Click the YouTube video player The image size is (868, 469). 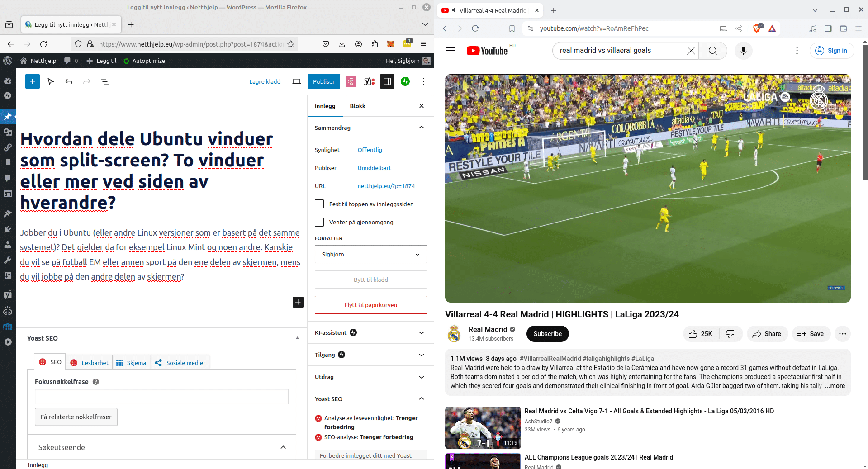[x=648, y=188]
